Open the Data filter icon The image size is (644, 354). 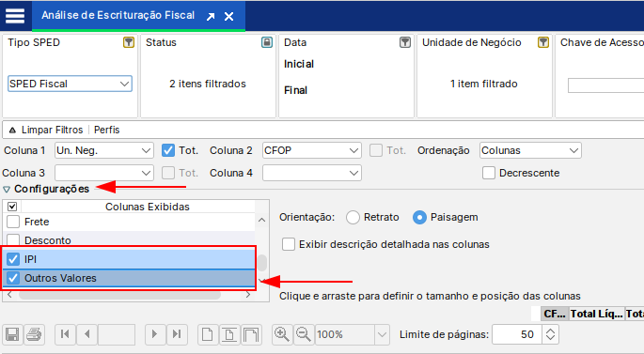click(405, 42)
